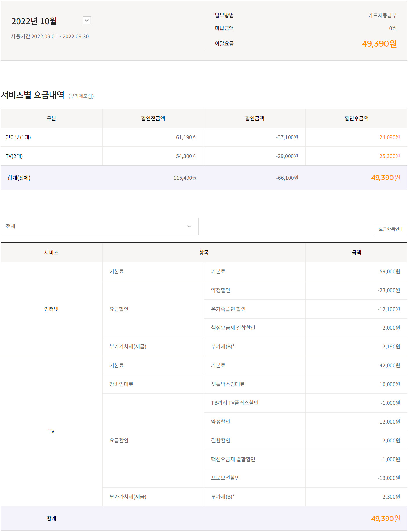Click the 인터넷(1대) row label
Viewport: 409px width, 532px height.
coord(18,137)
